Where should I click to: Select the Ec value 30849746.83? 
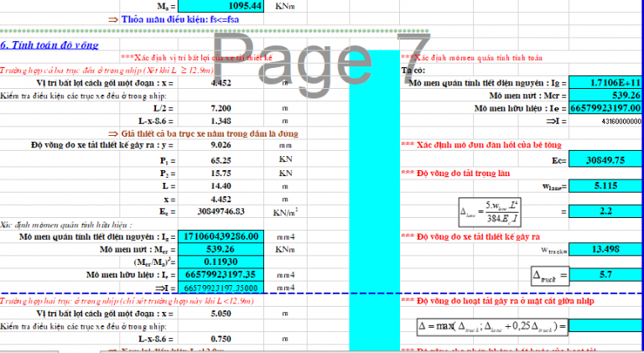(221, 211)
